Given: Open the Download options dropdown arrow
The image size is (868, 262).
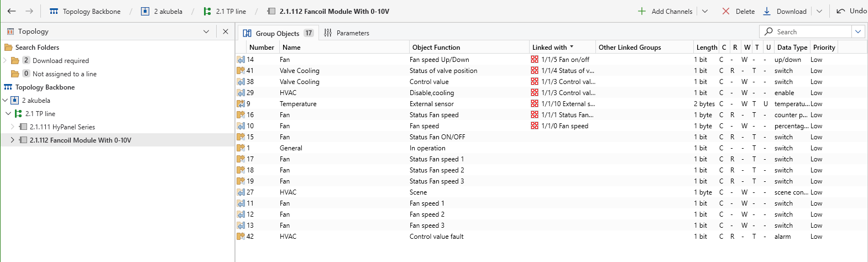Looking at the screenshot, I should 819,11.
